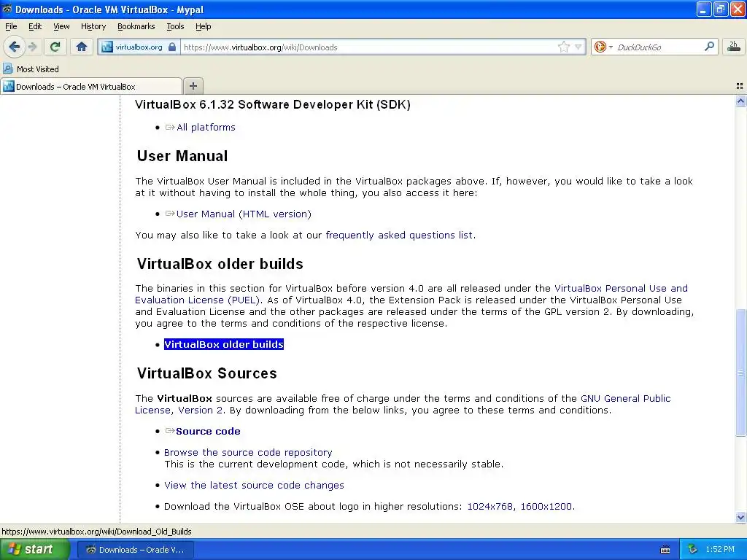Click the VirtualBox older builds heading
Screen dimensions: 747x560
click(x=220, y=264)
